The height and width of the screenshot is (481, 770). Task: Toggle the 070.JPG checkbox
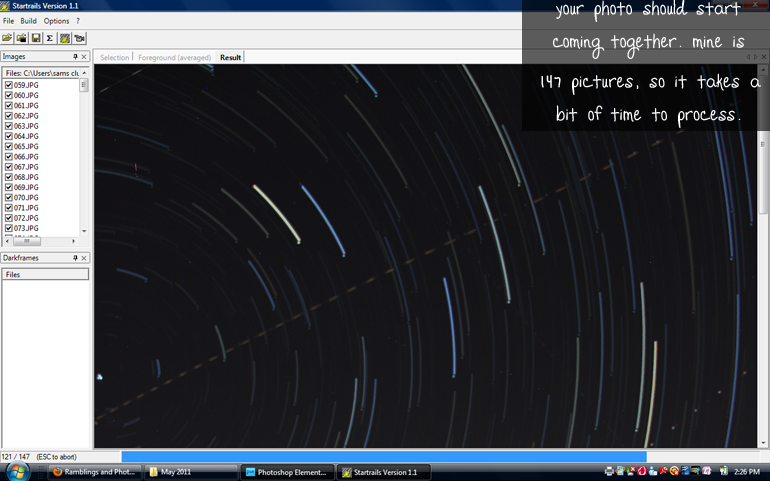coord(8,198)
